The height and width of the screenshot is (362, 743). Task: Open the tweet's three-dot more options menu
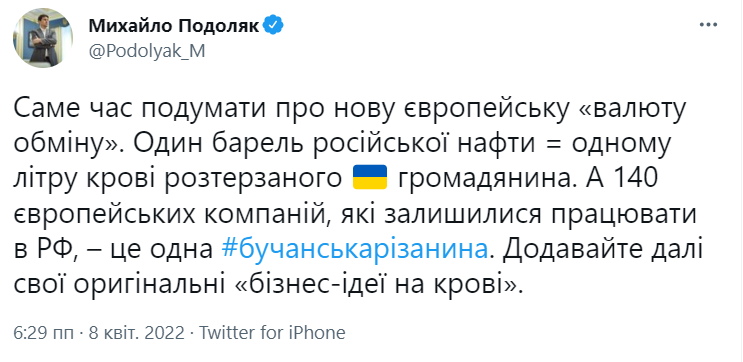click(708, 25)
